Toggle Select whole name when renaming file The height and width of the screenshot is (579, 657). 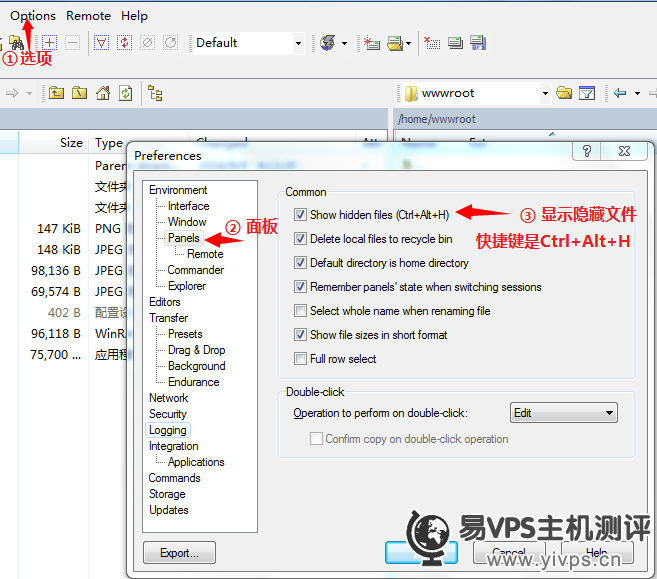point(301,311)
